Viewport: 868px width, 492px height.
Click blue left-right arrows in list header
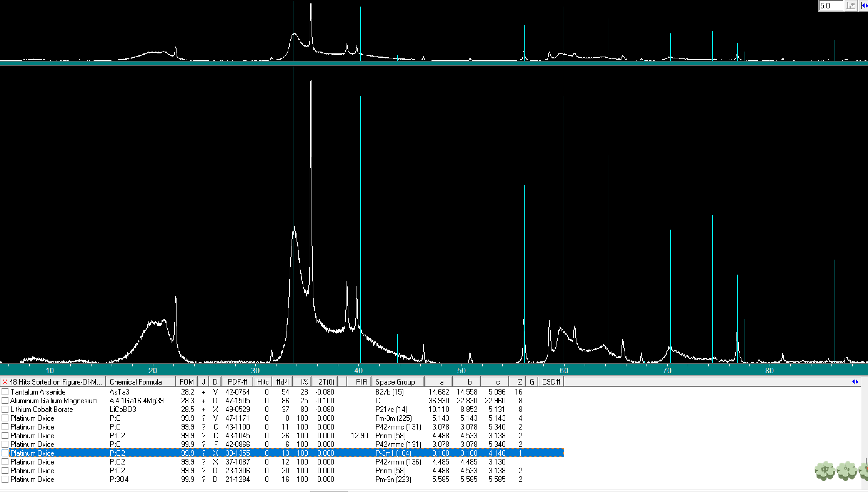pos(855,382)
